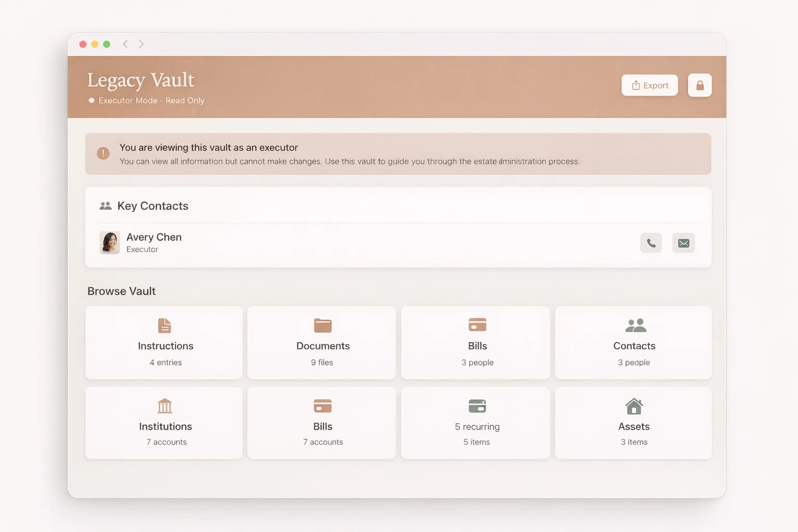Click Avery Chen's profile photo
The width and height of the screenshot is (798, 532).
pos(109,243)
